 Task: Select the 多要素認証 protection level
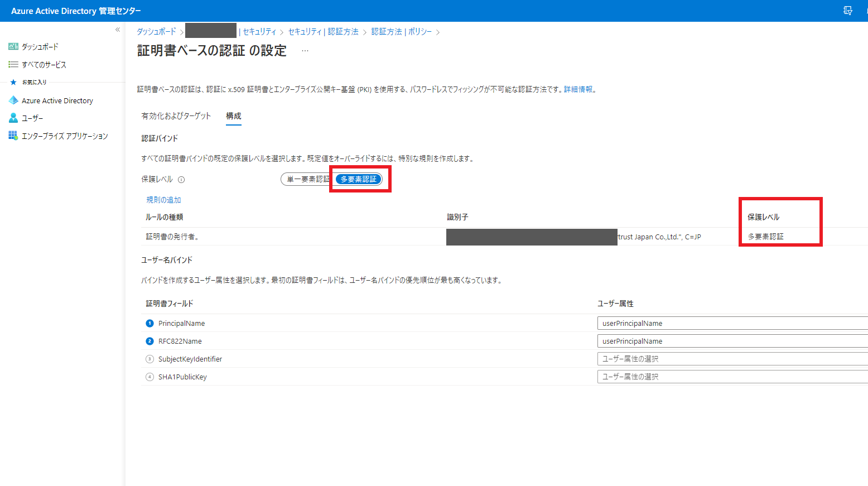359,179
